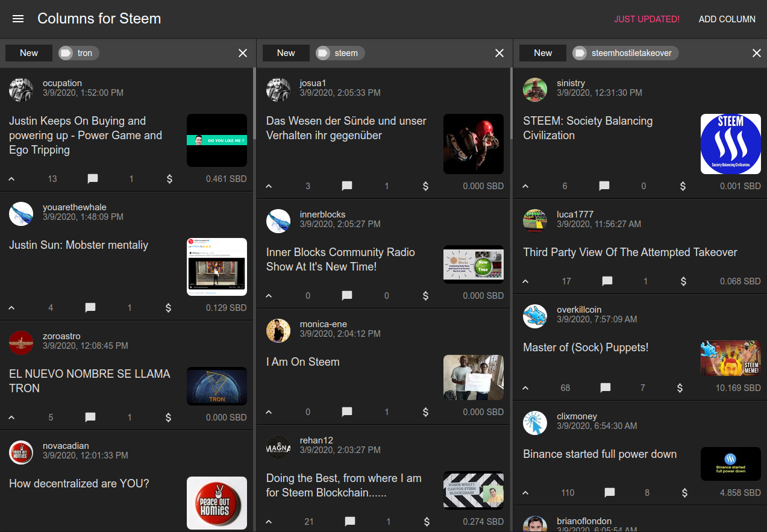Upvote 'STEEM: Society Balancing Civilization' post
This screenshot has width=767, height=532.
click(525, 186)
